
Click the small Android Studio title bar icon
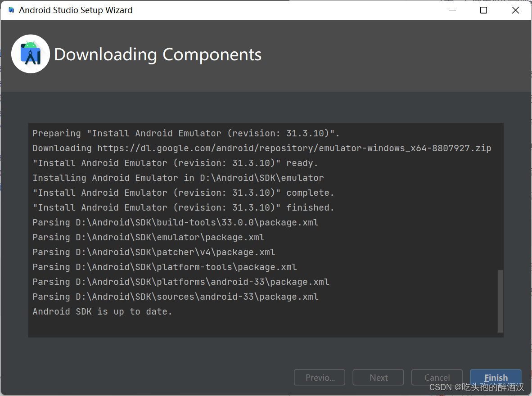tap(11, 10)
